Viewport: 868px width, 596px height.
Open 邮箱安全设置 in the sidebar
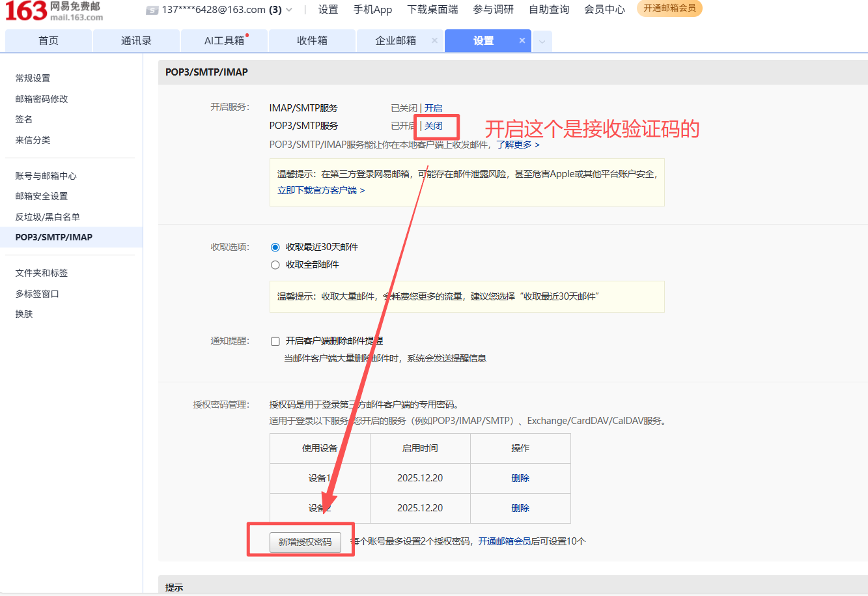42,196
